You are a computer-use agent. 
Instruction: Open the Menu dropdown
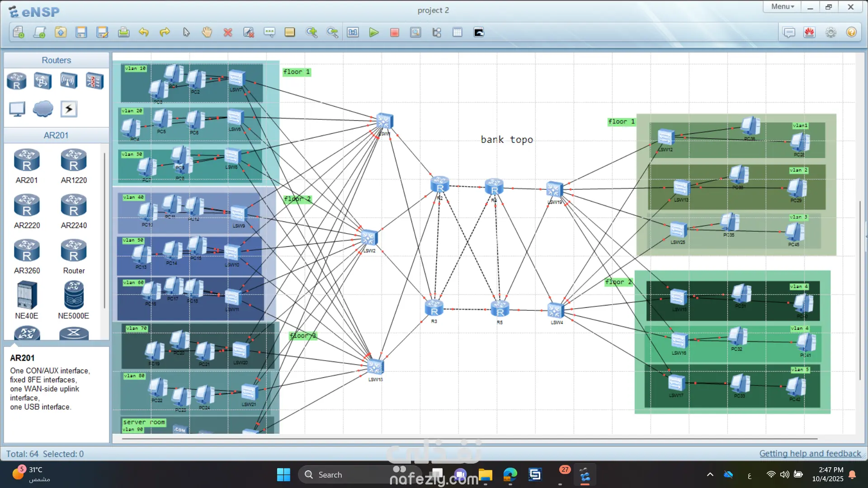coord(782,7)
